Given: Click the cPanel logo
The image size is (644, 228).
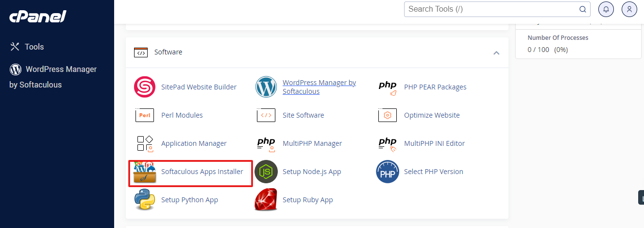Looking at the screenshot, I should (38, 16).
